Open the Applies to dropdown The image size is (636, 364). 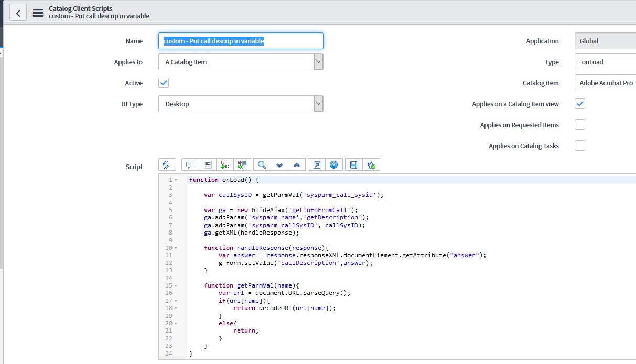(x=241, y=62)
